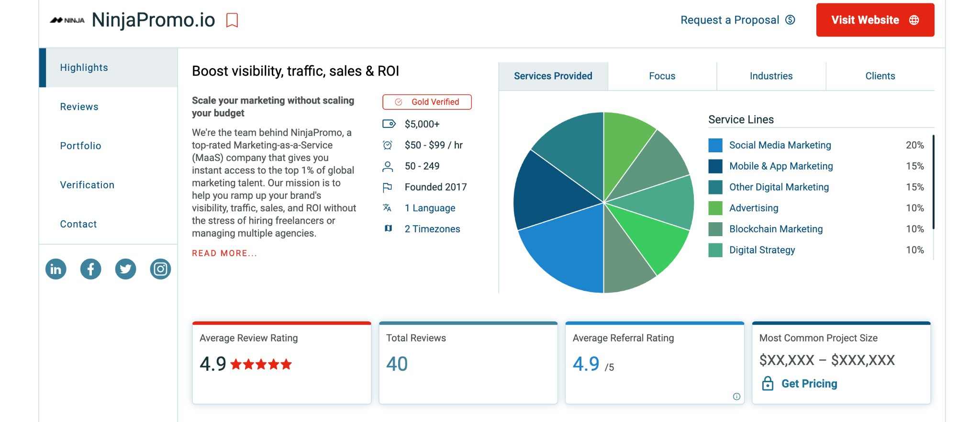
Task: Click the Total Reviews count 40
Action: tap(397, 364)
